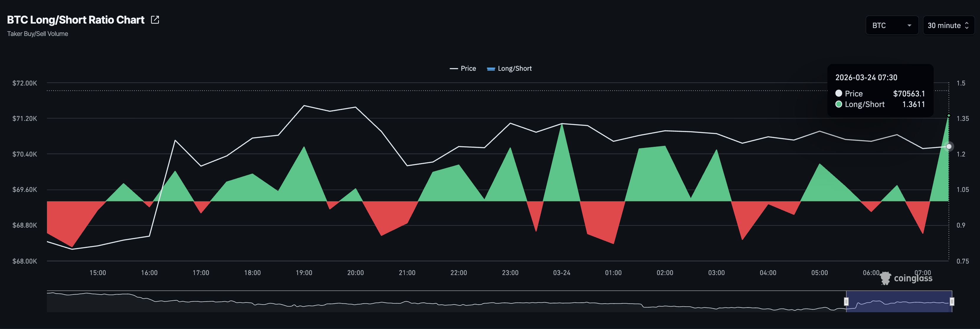The image size is (980, 329).
Task: Click the green diamond marker at Long/Short peak
Action: (949, 116)
